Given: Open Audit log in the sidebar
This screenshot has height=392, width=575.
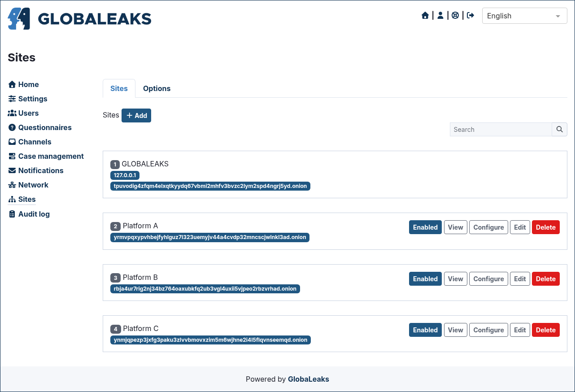Looking at the screenshot, I should pos(29,214).
